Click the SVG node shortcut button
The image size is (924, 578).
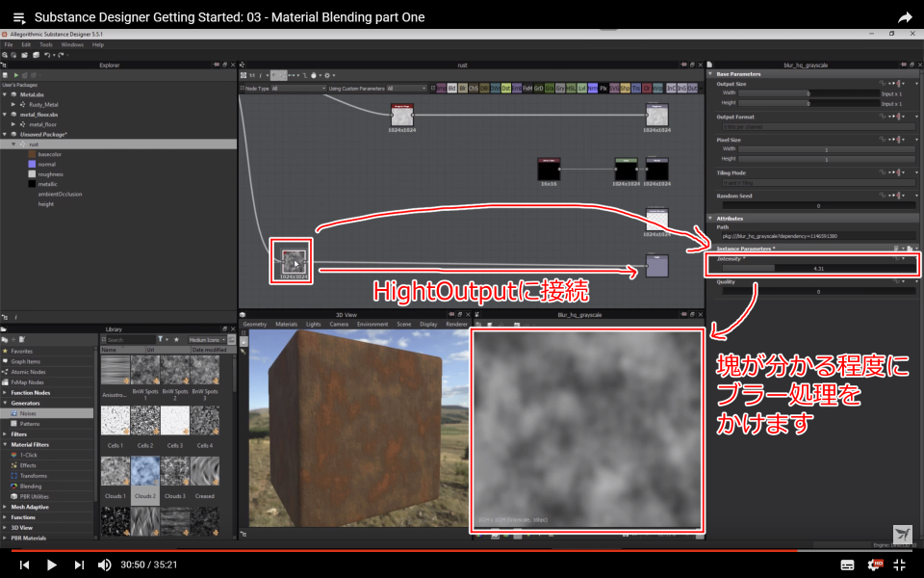(x=614, y=89)
